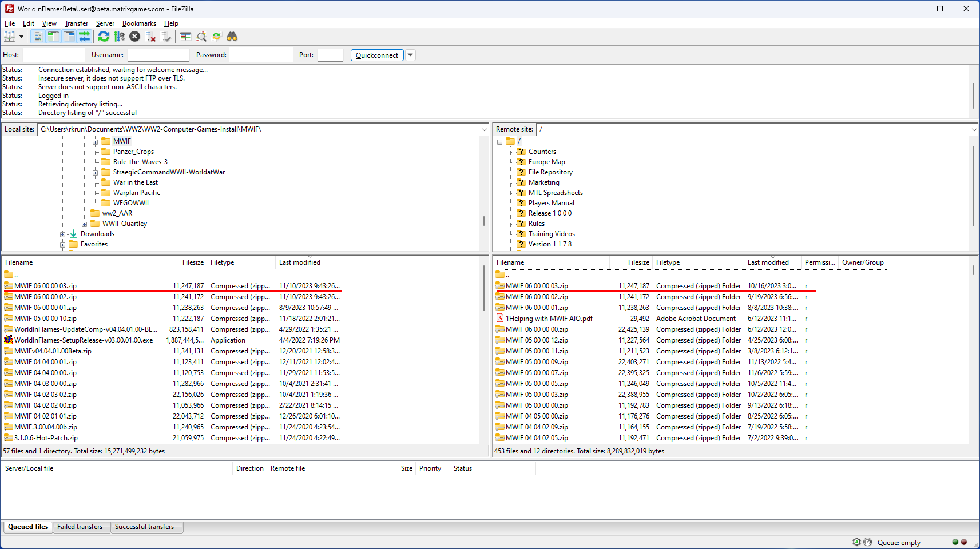Toggle directory comparison

201,37
